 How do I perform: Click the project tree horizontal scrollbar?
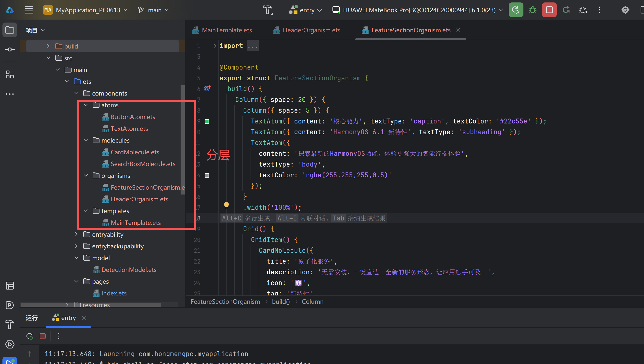[91, 304]
